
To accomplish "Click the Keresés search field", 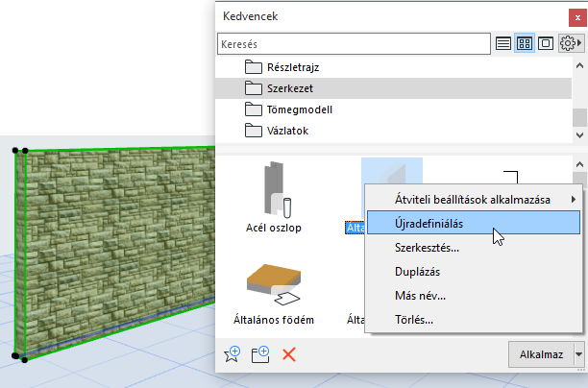I will [354, 44].
